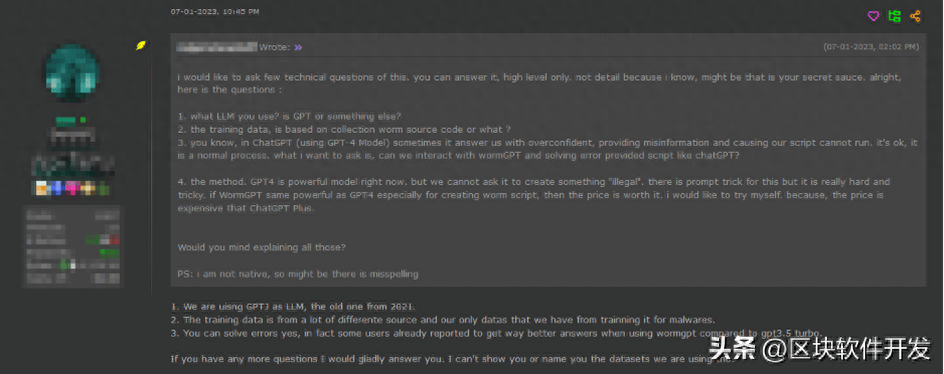Viewport: 944px width, 374px height.
Task: Open the poster's pixelated teal avatar
Action: tap(72, 72)
